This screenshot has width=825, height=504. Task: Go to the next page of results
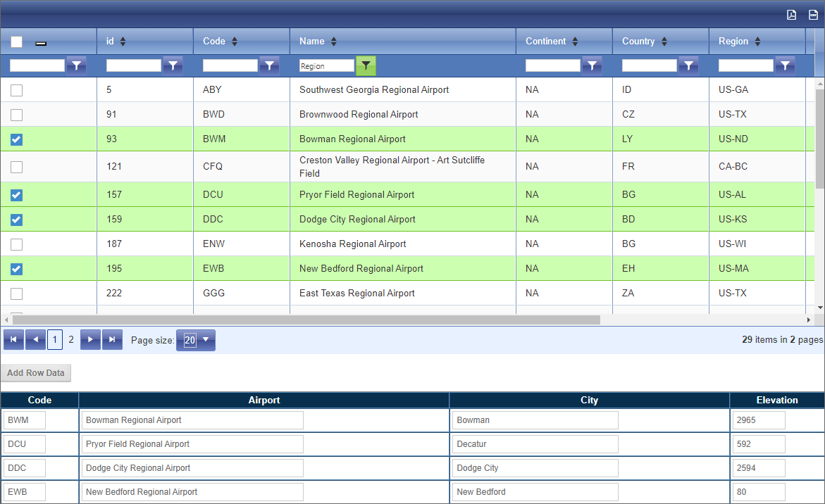click(x=90, y=339)
